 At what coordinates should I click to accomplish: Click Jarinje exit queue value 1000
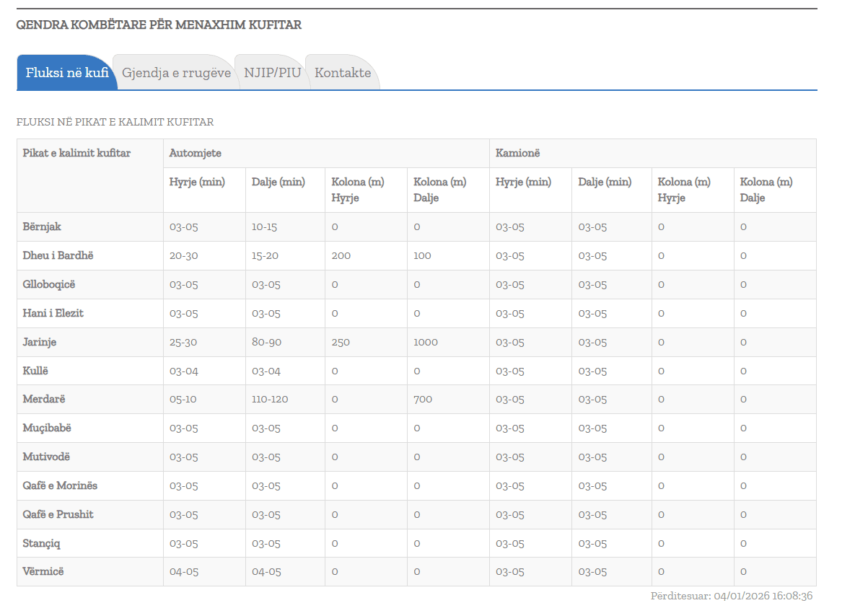pyautogui.click(x=426, y=342)
